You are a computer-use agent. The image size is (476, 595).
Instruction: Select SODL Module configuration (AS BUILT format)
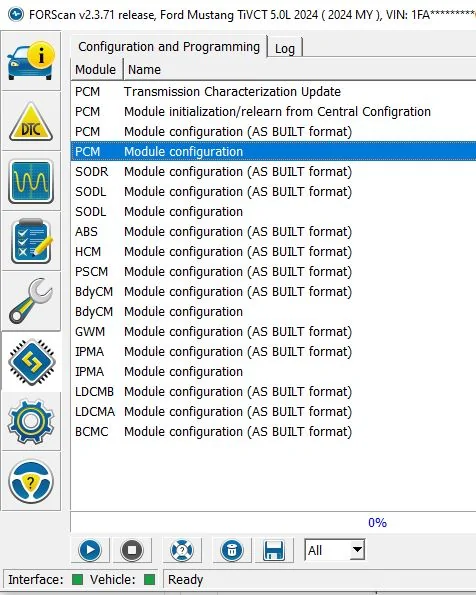(273, 192)
